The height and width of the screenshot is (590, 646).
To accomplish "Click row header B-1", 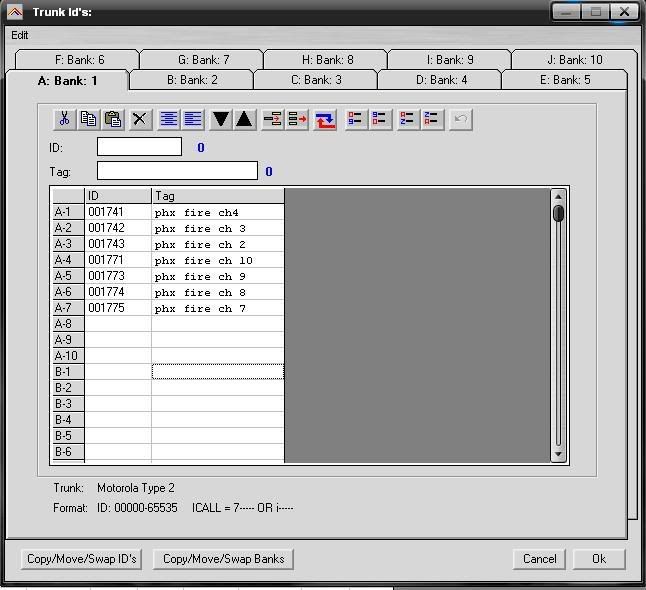I will click(x=68, y=372).
